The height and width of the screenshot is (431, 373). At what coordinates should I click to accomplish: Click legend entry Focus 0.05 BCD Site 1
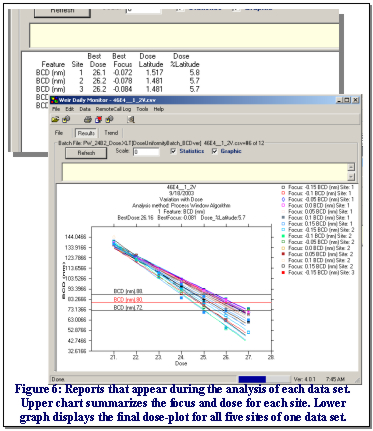317,211
